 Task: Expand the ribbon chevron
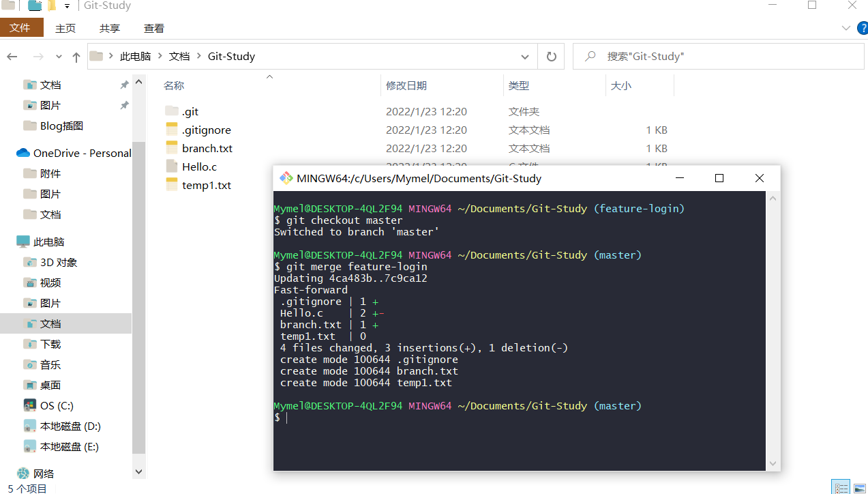(x=845, y=28)
